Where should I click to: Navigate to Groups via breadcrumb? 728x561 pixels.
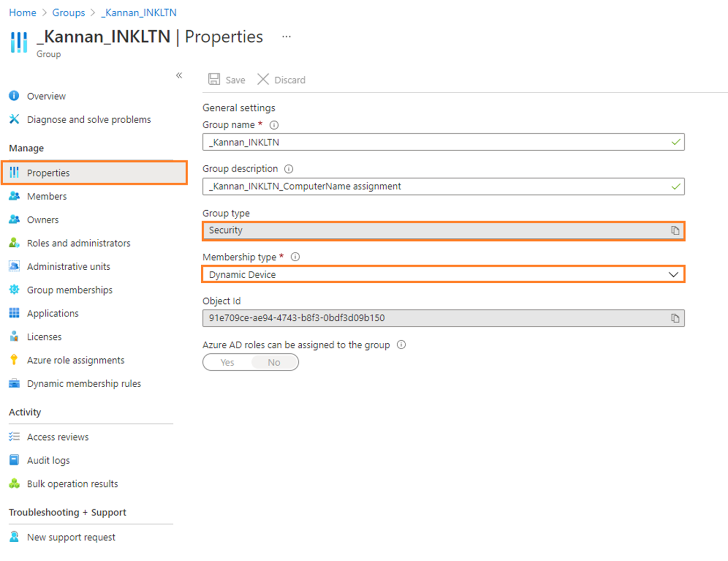tap(68, 13)
